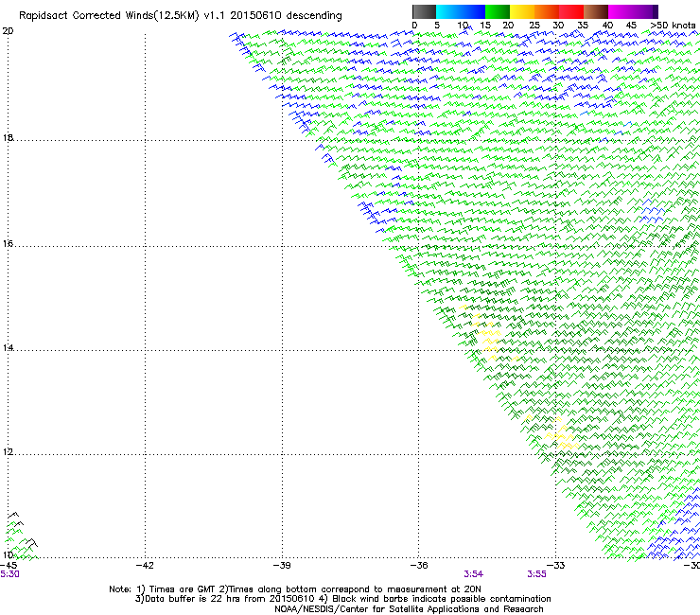700x615 pixels.
Task: Click the purple time label '5:30'
Action: tap(9, 574)
